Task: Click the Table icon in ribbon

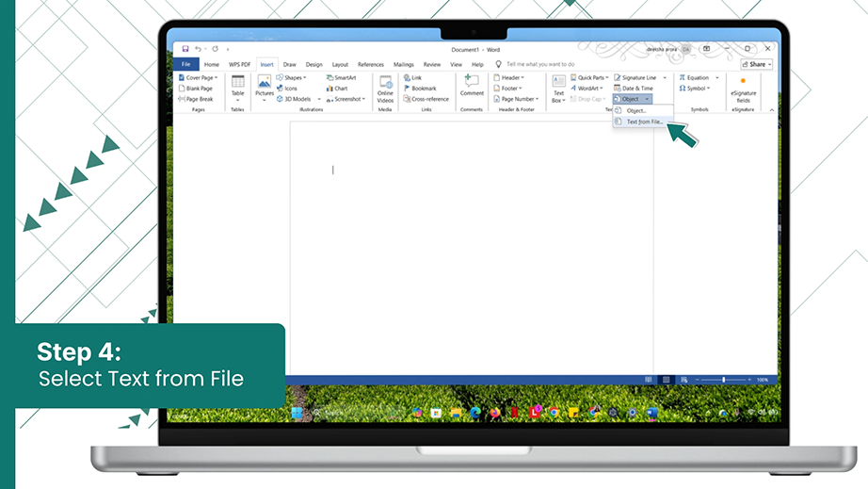Action: coord(237,88)
